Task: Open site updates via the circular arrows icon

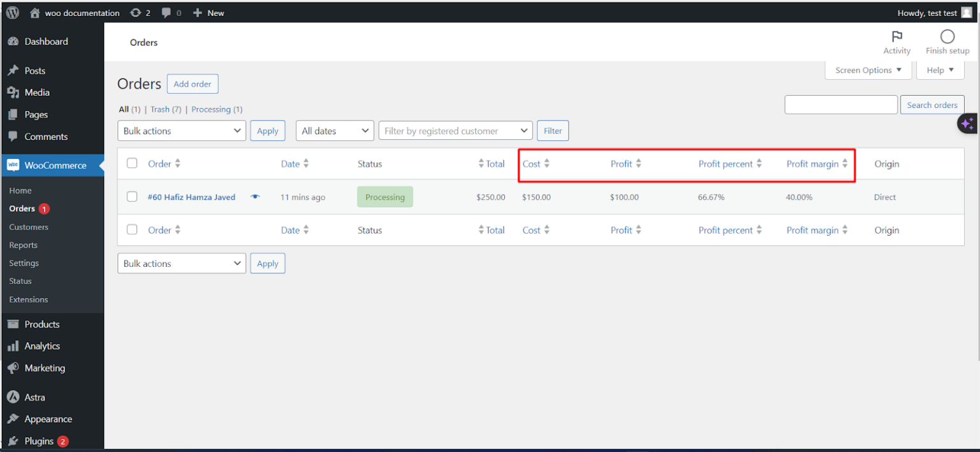Action: point(135,12)
